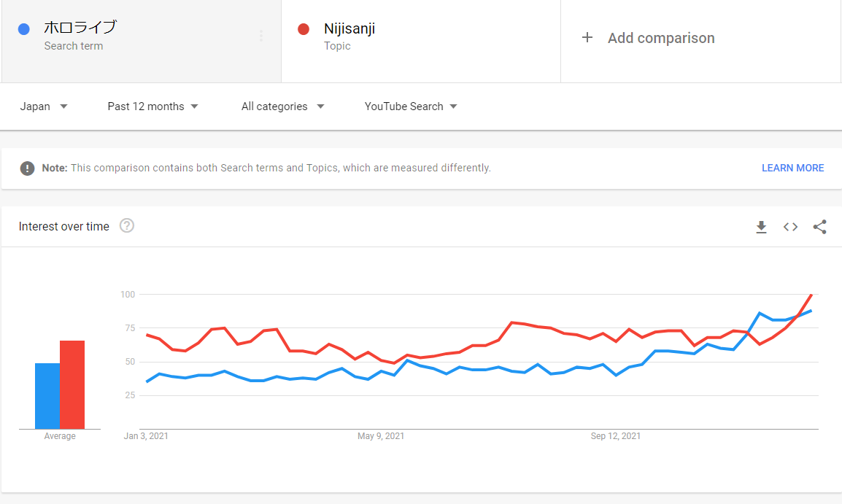Change the YouTube Search source dropdown

[411, 106]
